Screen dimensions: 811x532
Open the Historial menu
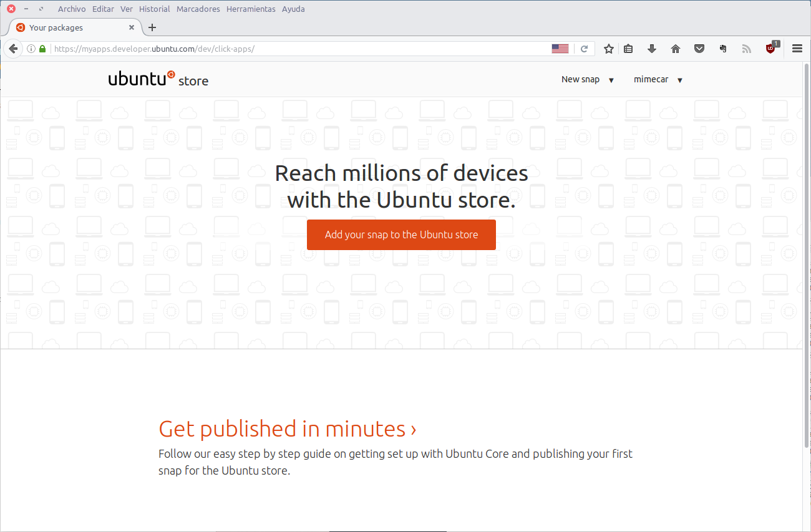(x=155, y=9)
